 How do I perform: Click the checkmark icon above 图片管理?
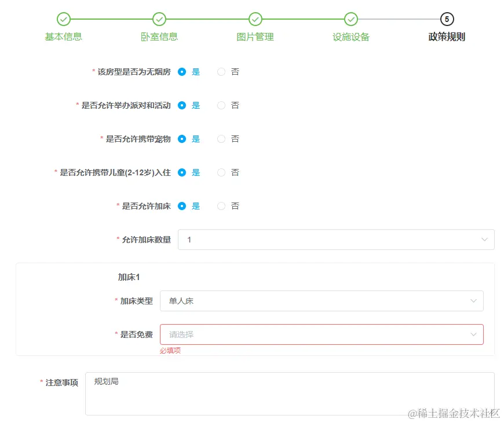tap(255, 19)
